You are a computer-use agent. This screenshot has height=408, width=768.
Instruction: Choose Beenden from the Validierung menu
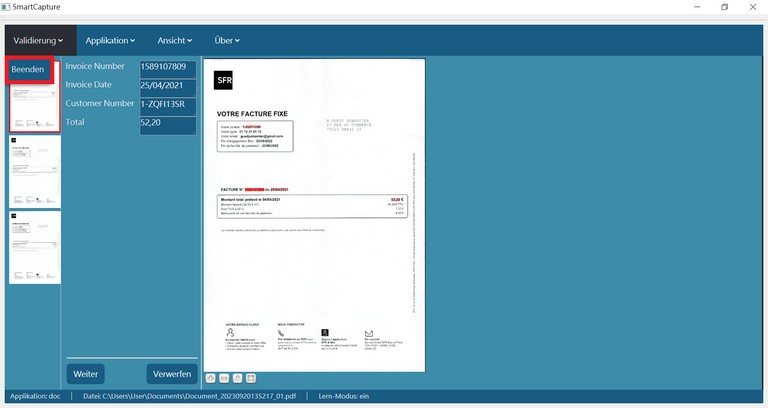pyautogui.click(x=28, y=70)
